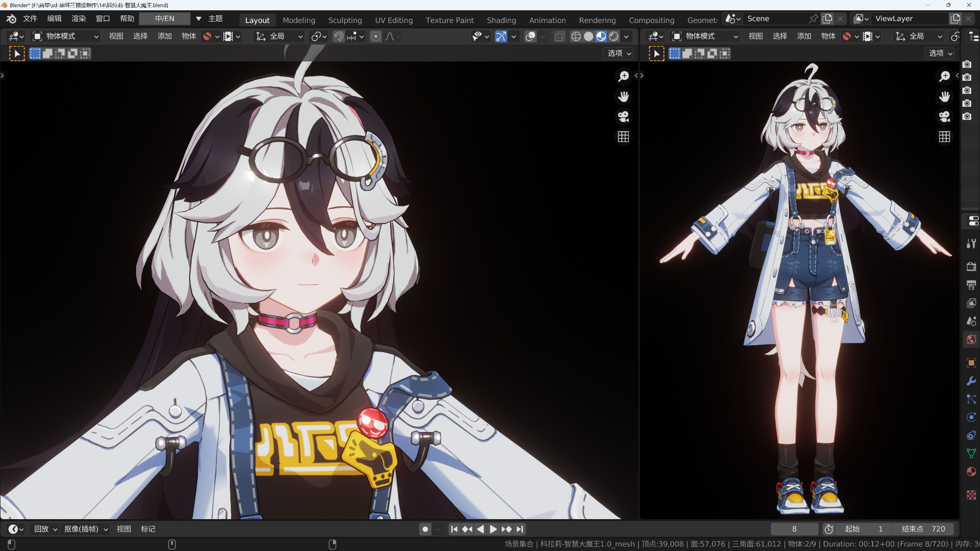Click the current frame field showing 8
Screen dimensions: 980x551
(794, 529)
